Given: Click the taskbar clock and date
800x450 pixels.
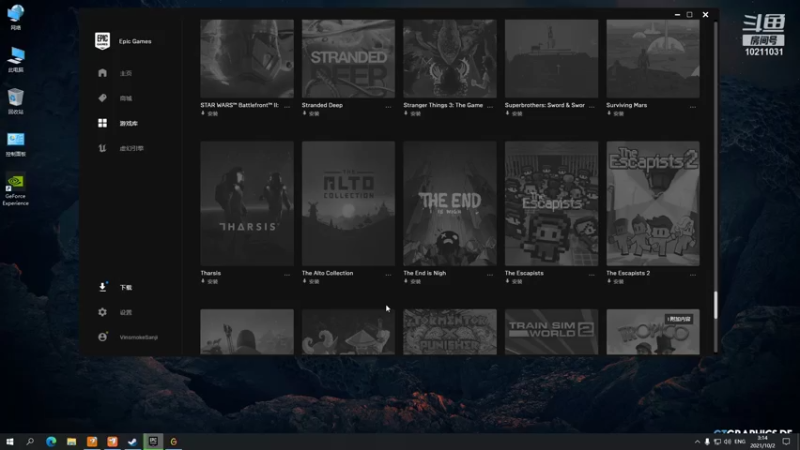Looking at the screenshot, I should 763,442.
